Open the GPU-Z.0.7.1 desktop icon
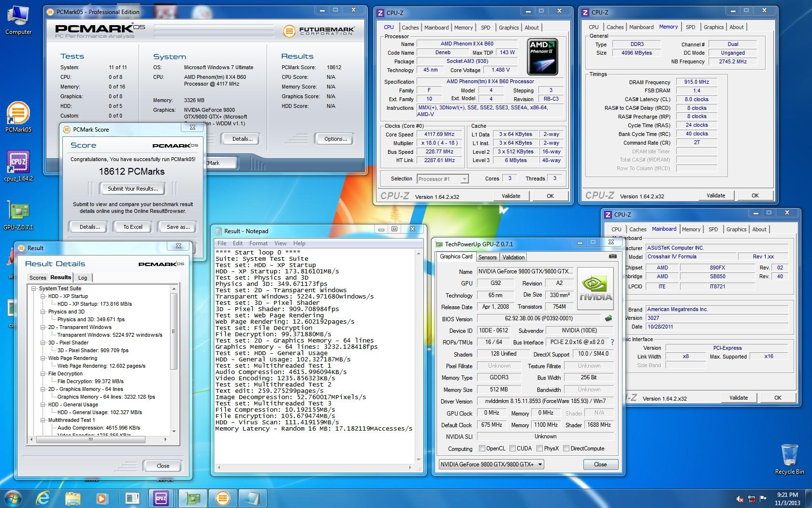 pyautogui.click(x=18, y=214)
